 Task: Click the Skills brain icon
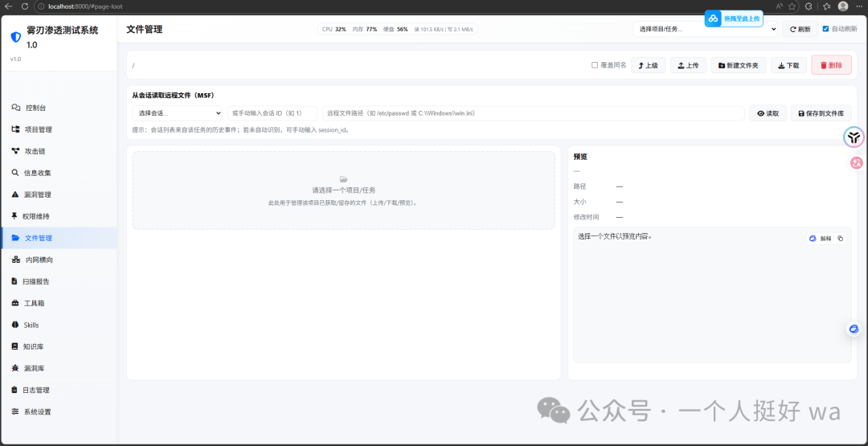pyautogui.click(x=15, y=325)
